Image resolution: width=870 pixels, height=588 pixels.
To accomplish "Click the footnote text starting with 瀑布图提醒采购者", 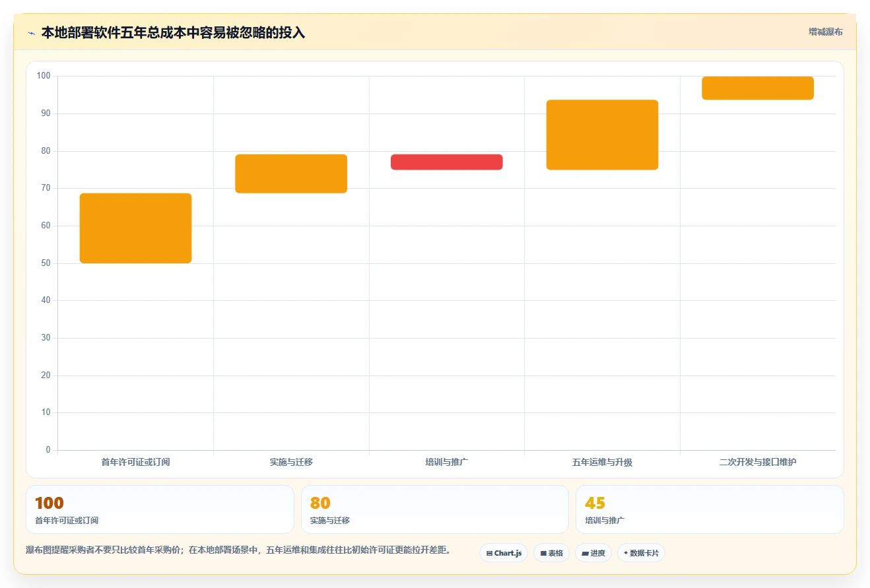I will coord(238,550).
